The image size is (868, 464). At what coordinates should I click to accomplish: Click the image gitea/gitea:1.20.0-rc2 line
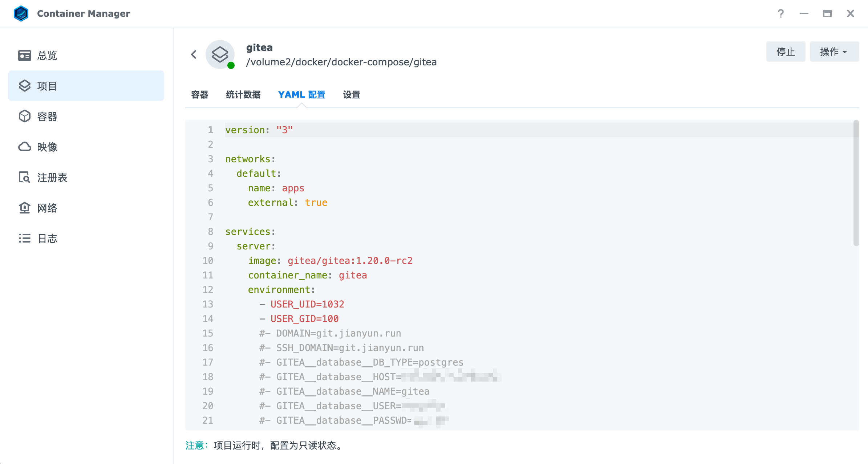coord(330,261)
